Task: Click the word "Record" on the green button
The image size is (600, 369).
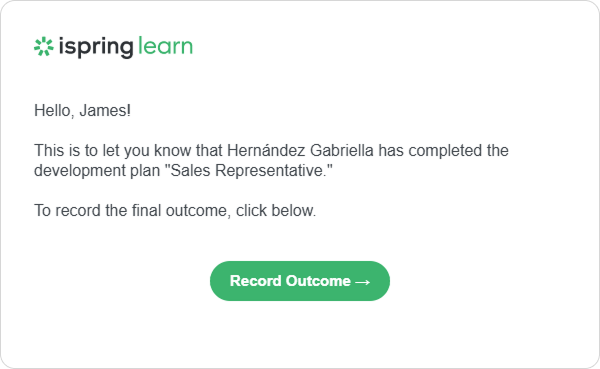Action: pyautogui.click(x=256, y=281)
